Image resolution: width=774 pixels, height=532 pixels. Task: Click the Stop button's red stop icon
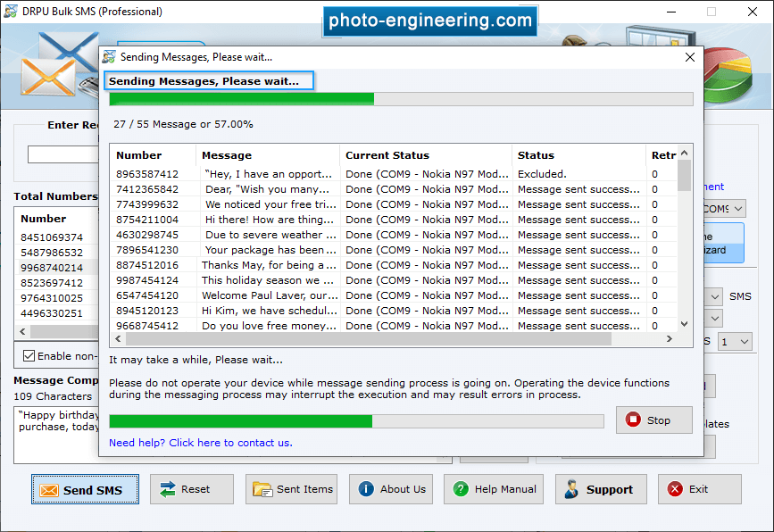pos(633,420)
